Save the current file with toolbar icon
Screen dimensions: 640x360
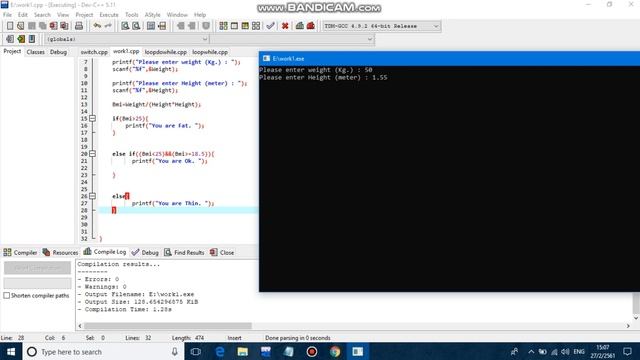pos(31,26)
